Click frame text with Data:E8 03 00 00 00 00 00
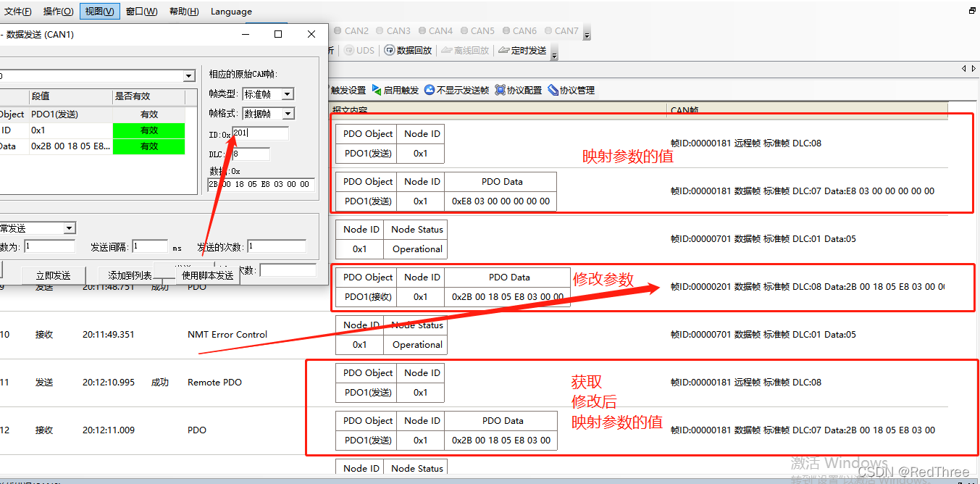 tap(803, 191)
